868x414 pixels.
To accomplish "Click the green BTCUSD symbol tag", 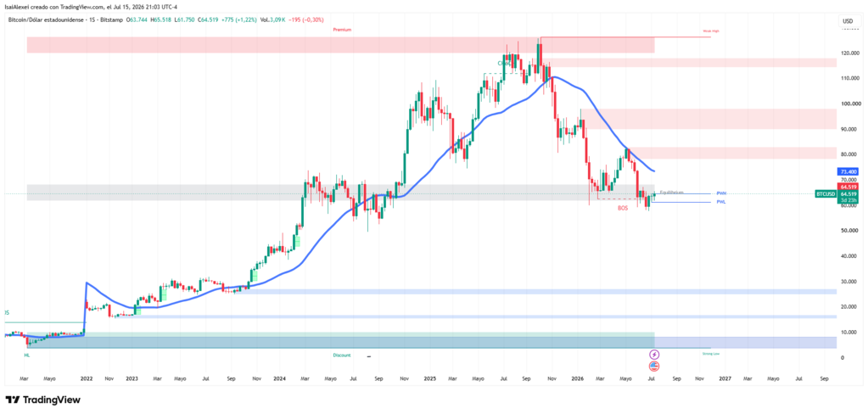I will pos(826,194).
